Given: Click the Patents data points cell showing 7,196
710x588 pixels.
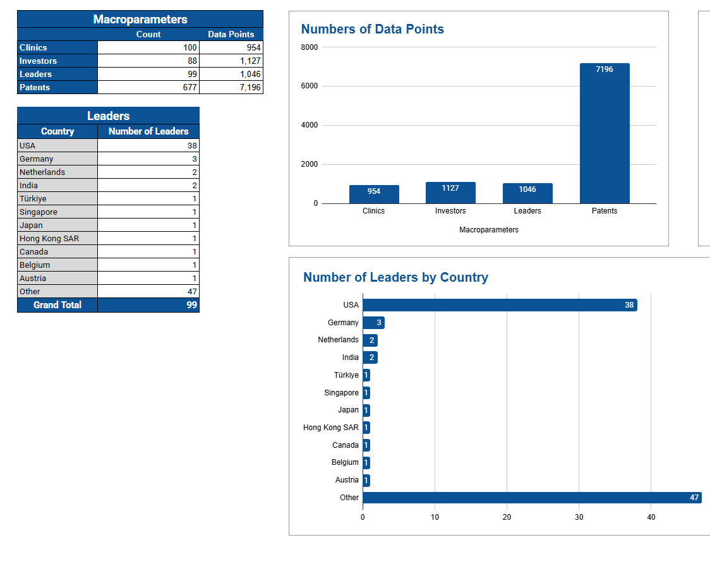Looking at the screenshot, I should tap(231, 87).
